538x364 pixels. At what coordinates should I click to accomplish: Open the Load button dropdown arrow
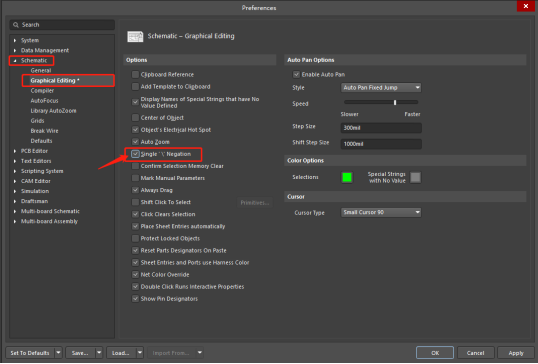pos(140,353)
